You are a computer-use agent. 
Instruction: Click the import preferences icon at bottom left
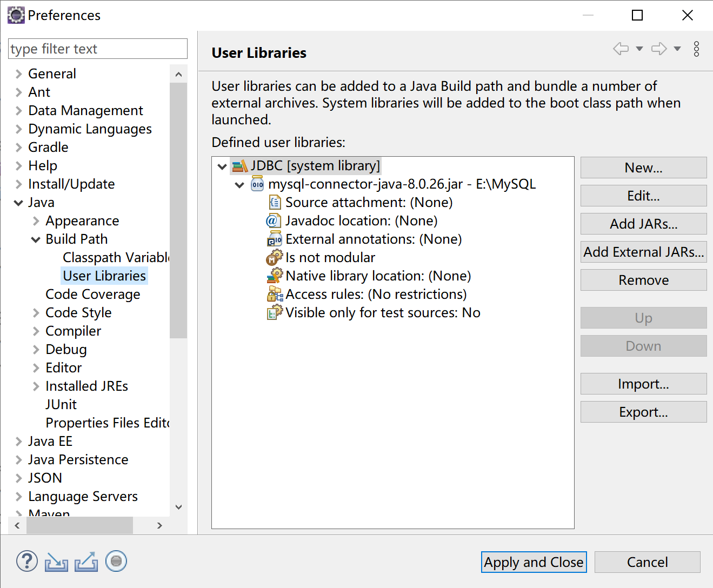(56, 563)
